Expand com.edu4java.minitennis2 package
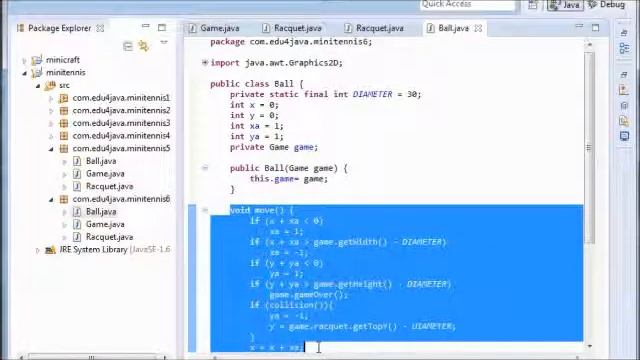This screenshot has height=360, width=640. [51, 111]
